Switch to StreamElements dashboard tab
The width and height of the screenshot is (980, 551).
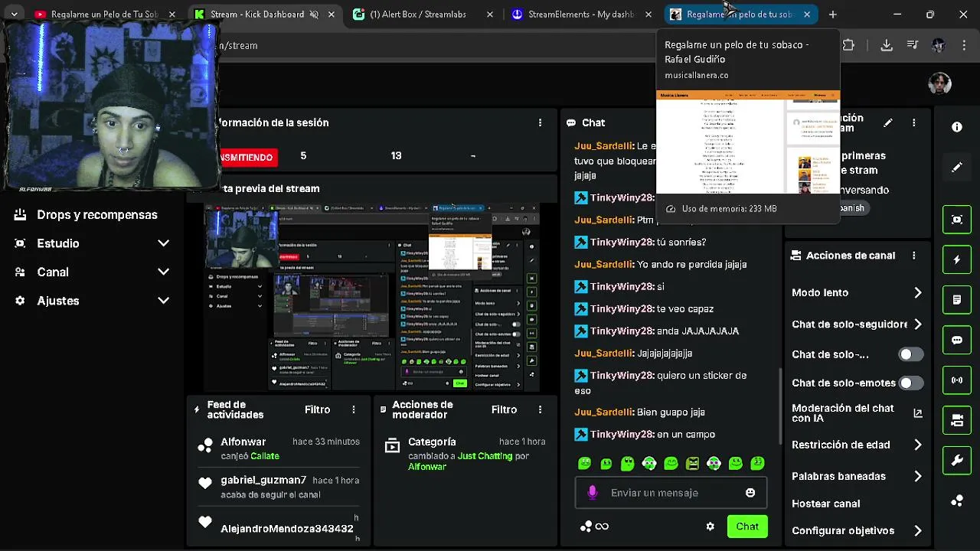point(579,14)
